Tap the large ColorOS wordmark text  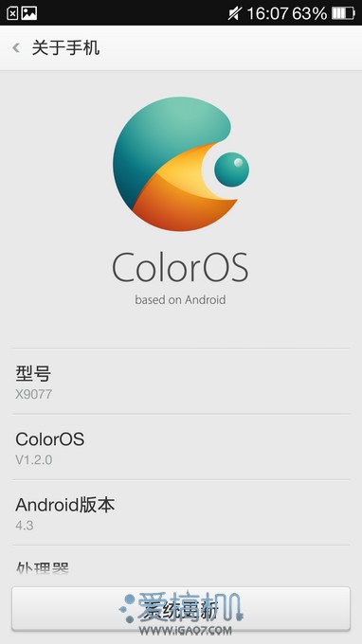click(x=180, y=267)
